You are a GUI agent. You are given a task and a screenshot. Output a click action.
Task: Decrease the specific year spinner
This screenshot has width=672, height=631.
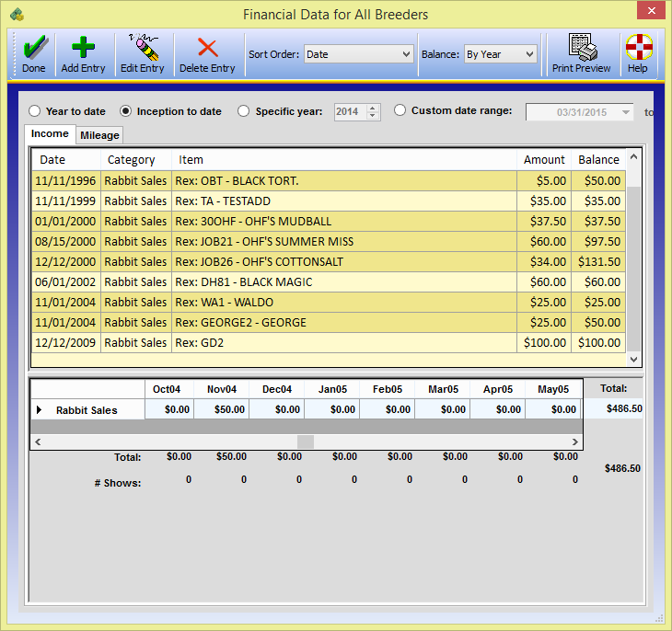pyautogui.click(x=373, y=116)
